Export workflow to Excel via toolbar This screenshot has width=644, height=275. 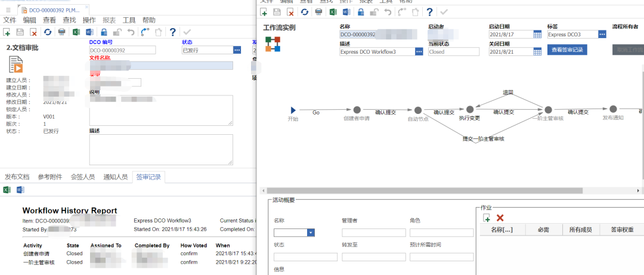332,12
